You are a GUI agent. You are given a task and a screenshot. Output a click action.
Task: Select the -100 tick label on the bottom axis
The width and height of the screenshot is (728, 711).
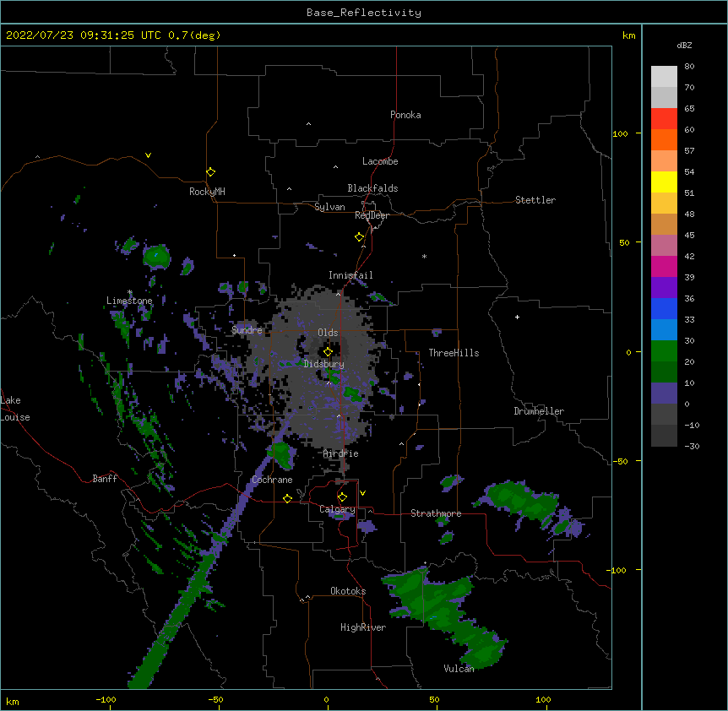pos(106,699)
